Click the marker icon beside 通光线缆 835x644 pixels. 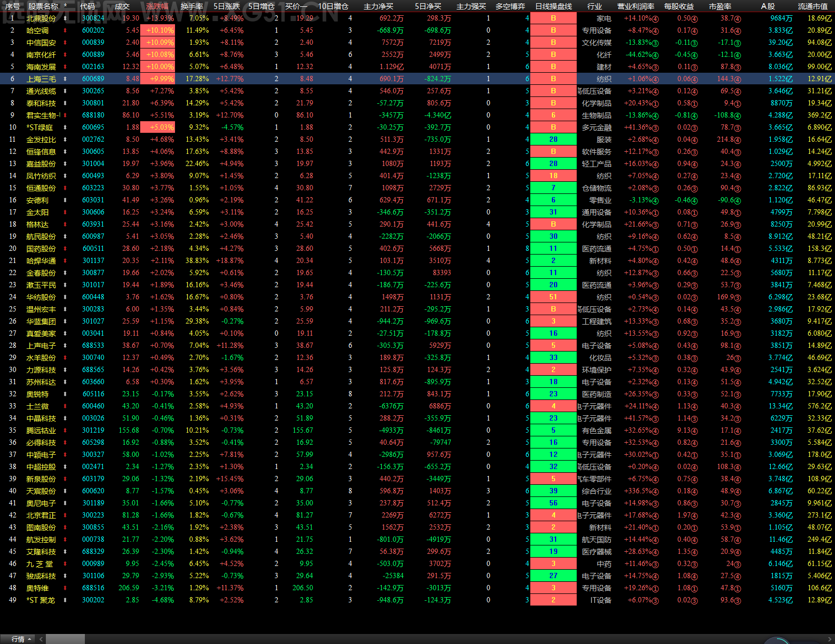pyautogui.click(x=65, y=91)
